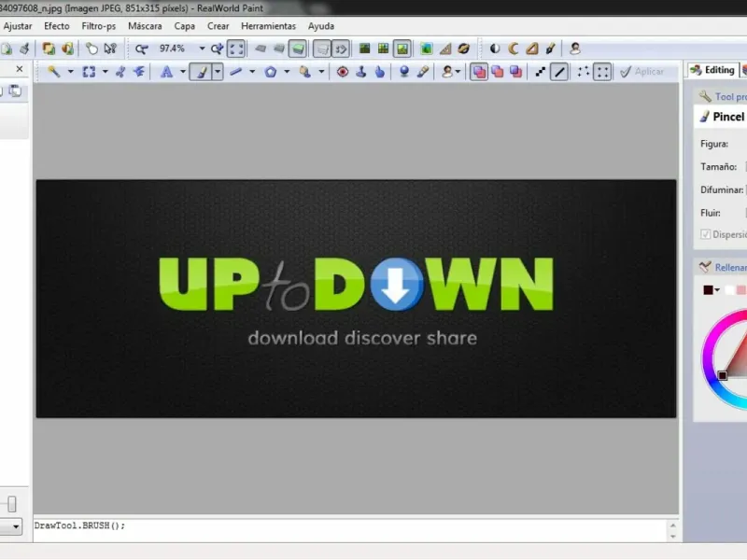Select the paint bucket fill tool

305,72
